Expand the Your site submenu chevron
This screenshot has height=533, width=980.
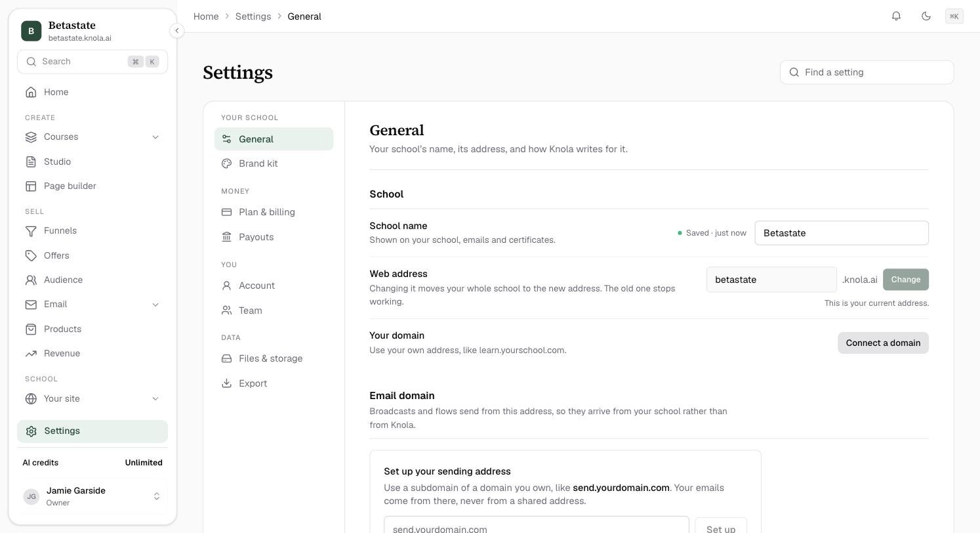pyautogui.click(x=155, y=399)
